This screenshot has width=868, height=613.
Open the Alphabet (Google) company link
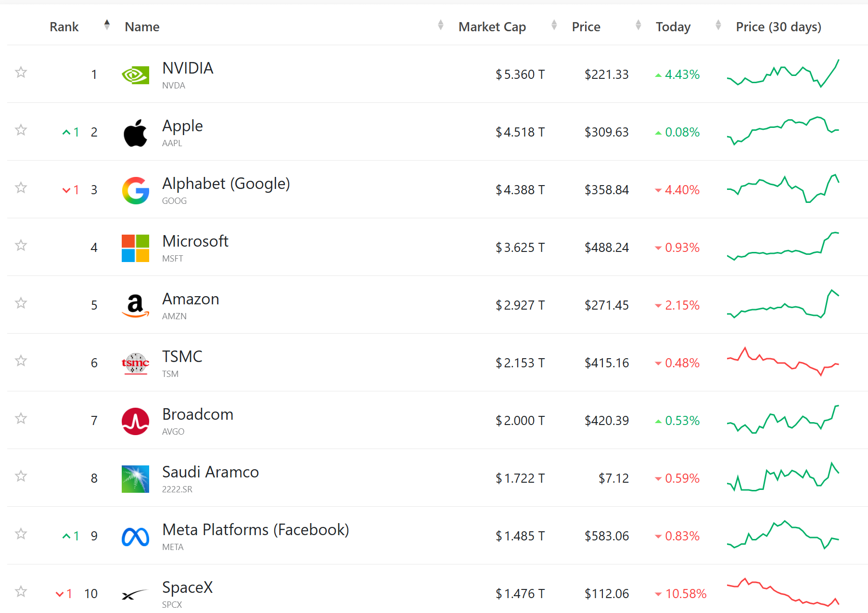(226, 184)
